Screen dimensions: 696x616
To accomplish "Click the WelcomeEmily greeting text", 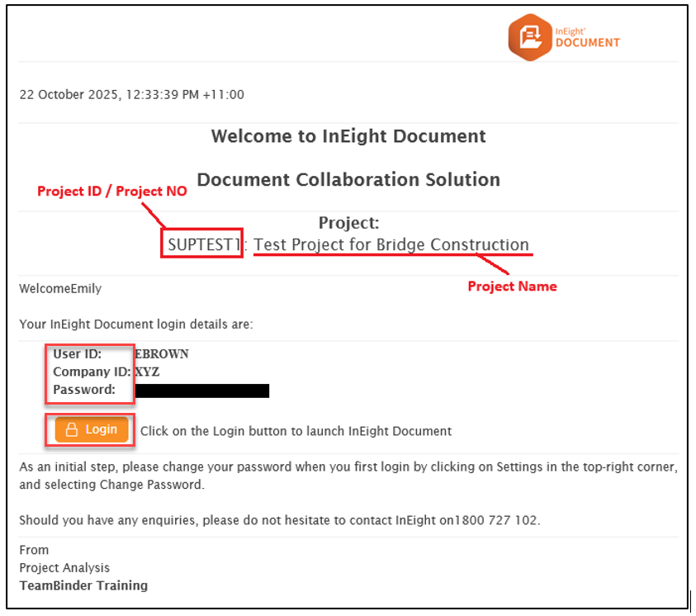I will [60, 289].
